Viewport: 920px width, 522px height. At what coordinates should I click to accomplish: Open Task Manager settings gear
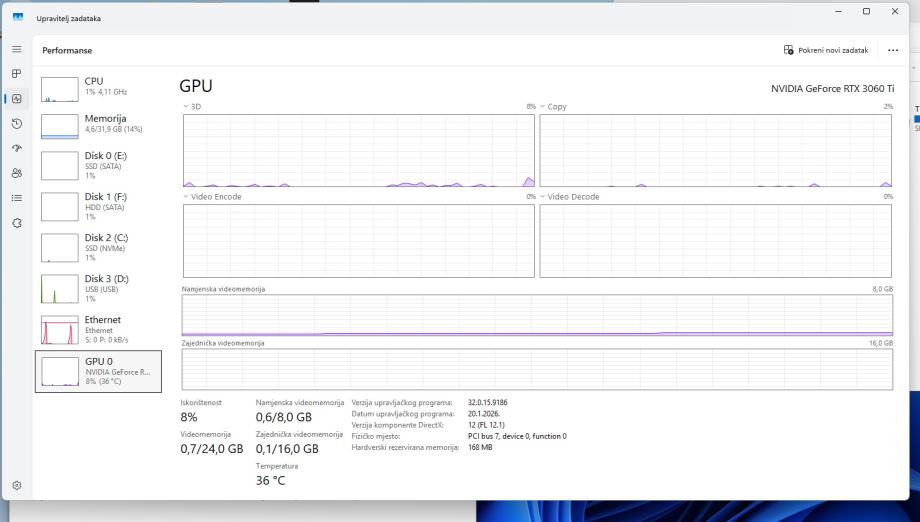pos(16,486)
